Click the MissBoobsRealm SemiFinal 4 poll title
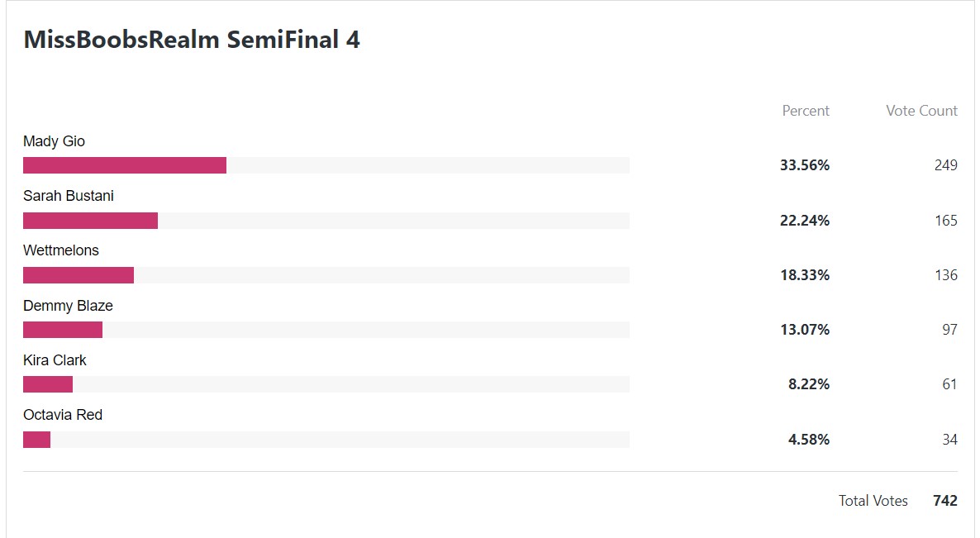Image resolution: width=980 pixels, height=538 pixels. 191,40
